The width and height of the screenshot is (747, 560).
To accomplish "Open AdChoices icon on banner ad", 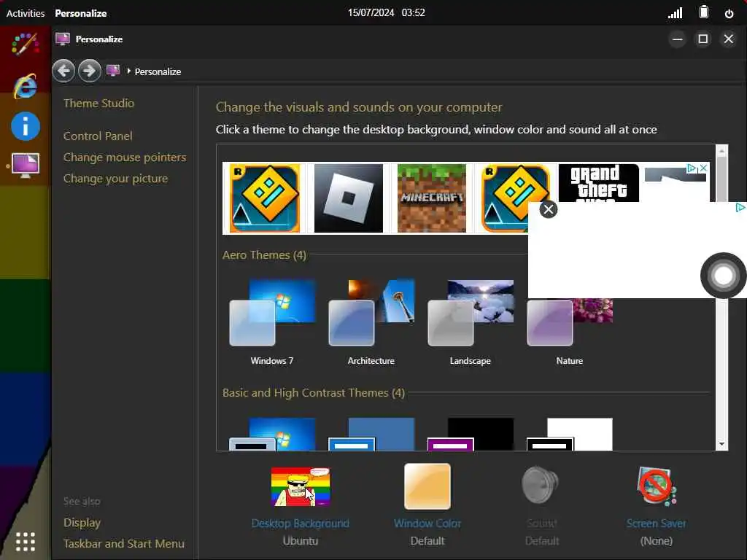I will click(692, 168).
